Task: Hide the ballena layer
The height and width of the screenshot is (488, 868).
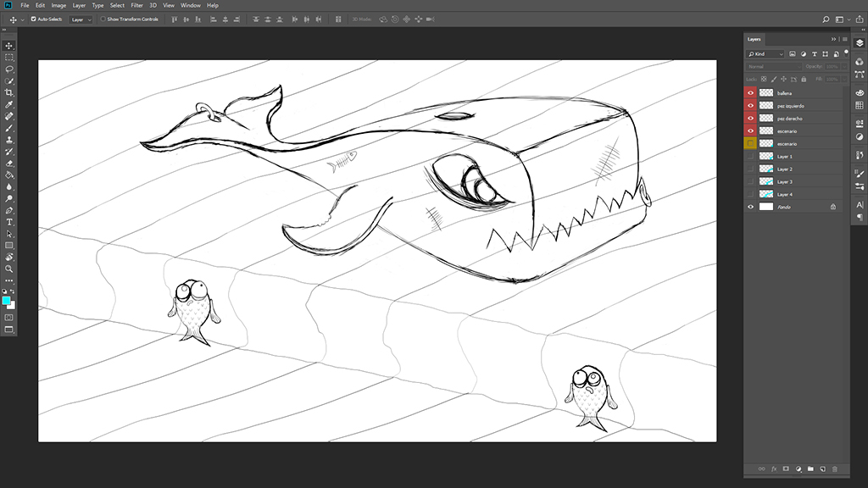Action: click(750, 93)
